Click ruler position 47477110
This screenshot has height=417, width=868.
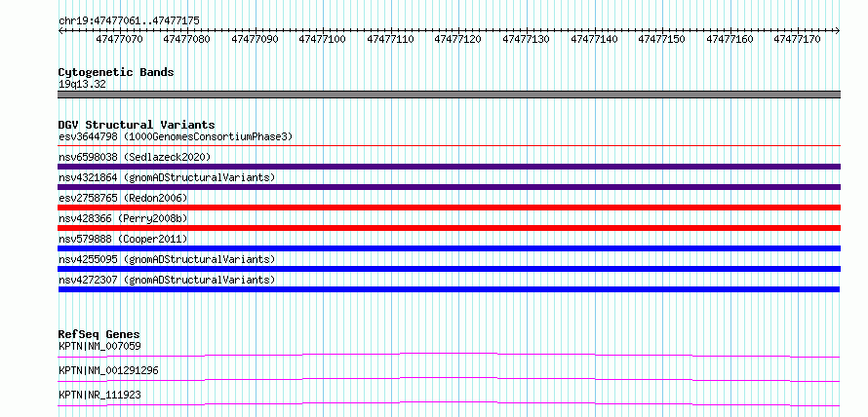point(390,39)
